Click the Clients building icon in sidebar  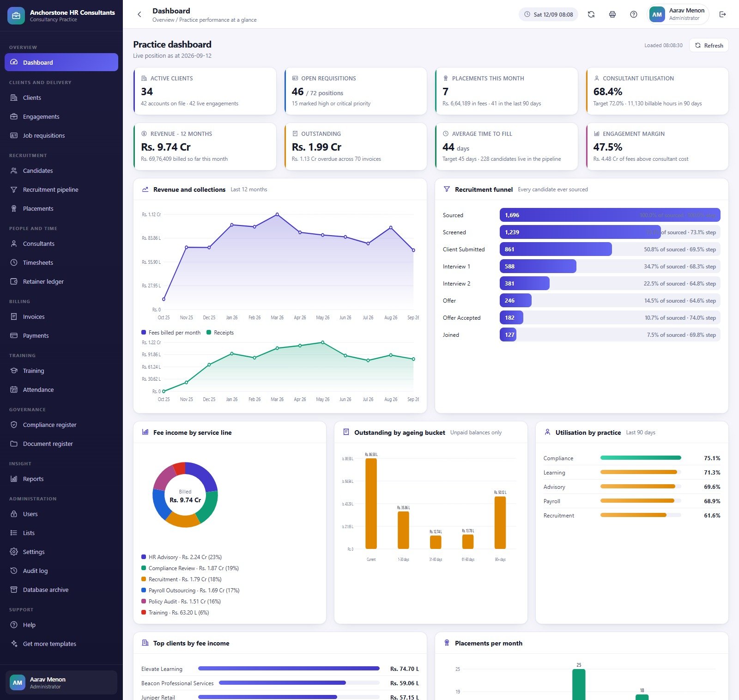[14, 97]
